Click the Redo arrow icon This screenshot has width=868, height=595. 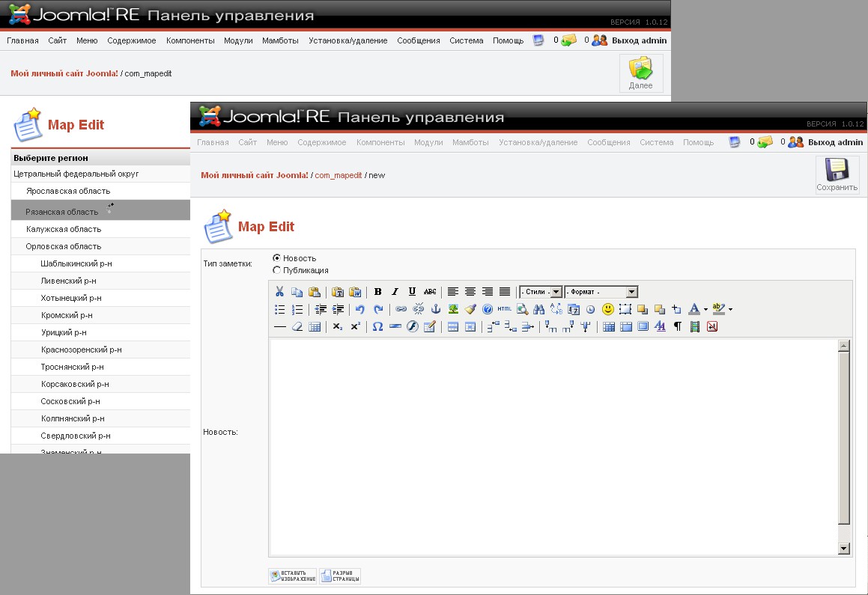tap(378, 309)
